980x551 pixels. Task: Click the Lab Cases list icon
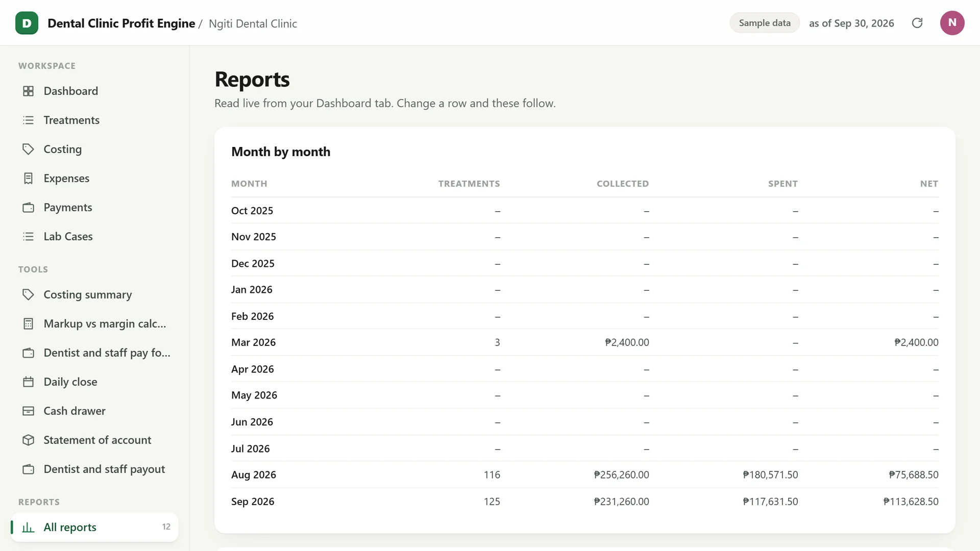coord(29,236)
